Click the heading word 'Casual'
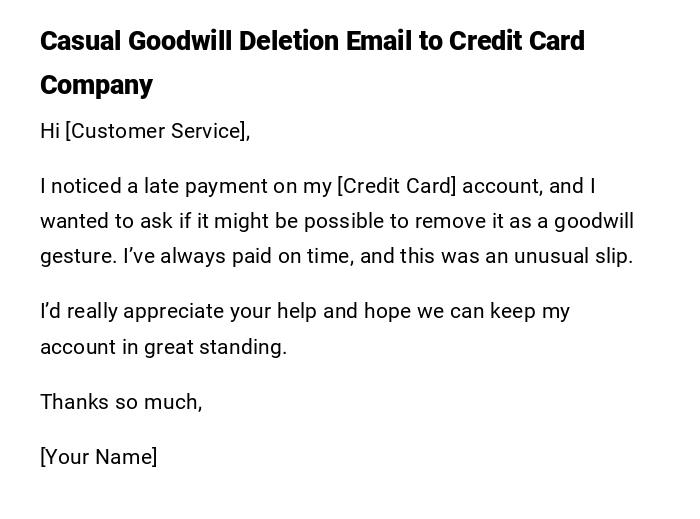The image size is (700, 519). click(79, 41)
